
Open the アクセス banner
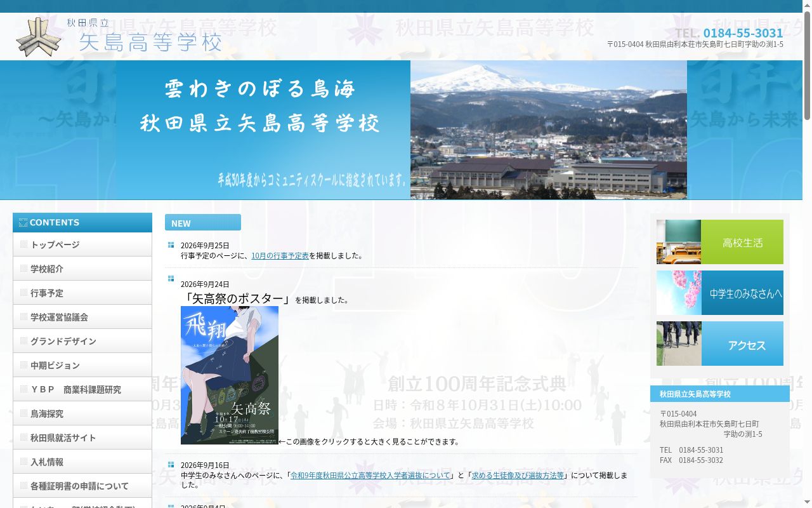pyautogui.click(x=720, y=344)
